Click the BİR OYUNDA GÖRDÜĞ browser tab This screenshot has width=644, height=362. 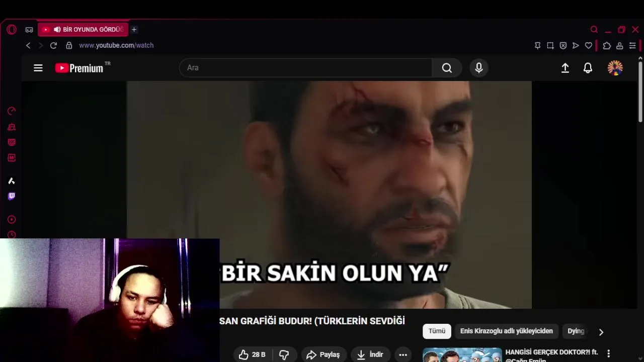[x=83, y=30]
